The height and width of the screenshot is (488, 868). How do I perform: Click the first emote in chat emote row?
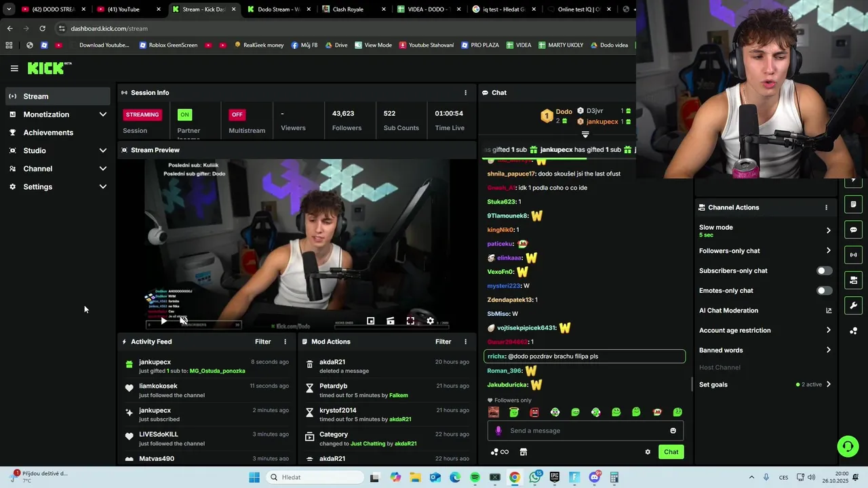click(494, 412)
